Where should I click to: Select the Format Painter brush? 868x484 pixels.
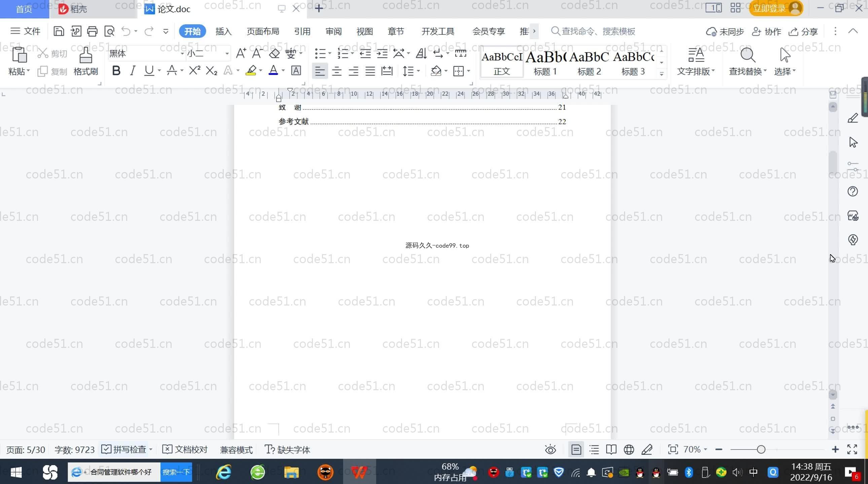point(85,55)
